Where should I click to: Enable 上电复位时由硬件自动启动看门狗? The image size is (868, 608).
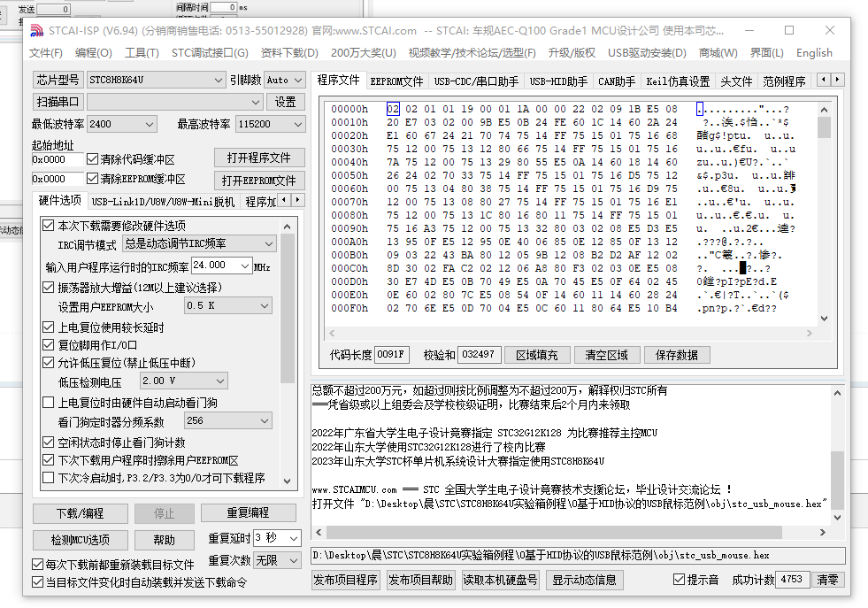(x=49, y=403)
